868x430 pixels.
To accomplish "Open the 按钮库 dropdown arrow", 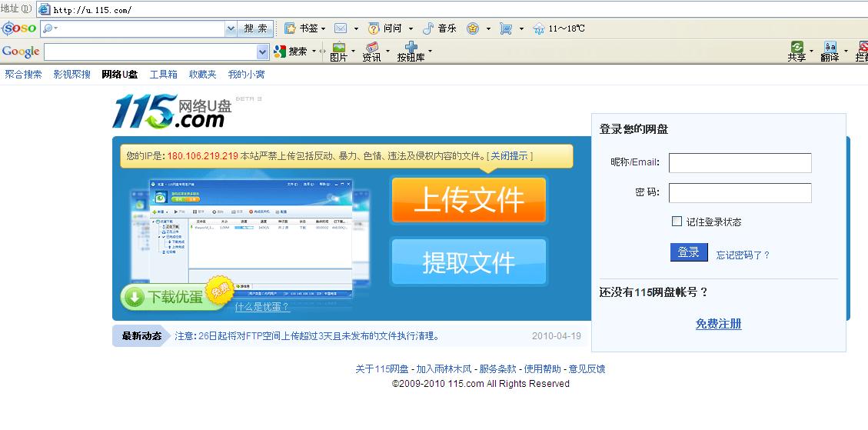I will click(430, 52).
